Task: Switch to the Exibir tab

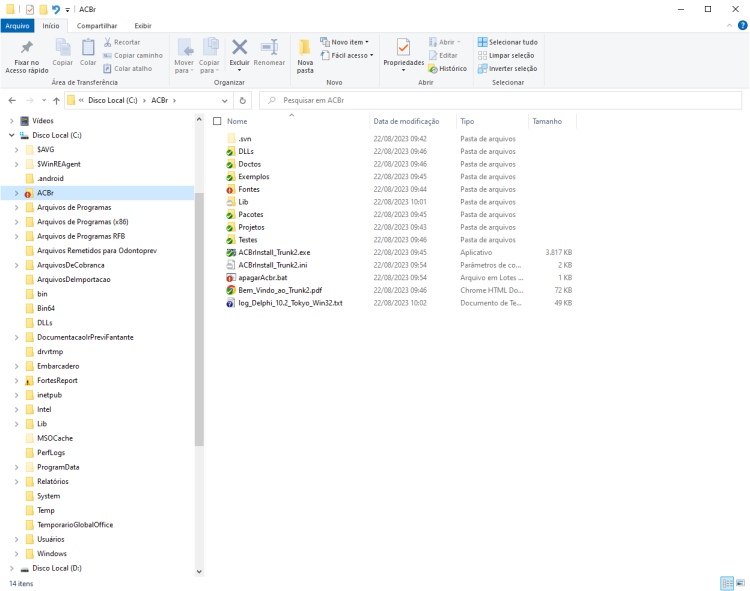Action: coord(143,26)
